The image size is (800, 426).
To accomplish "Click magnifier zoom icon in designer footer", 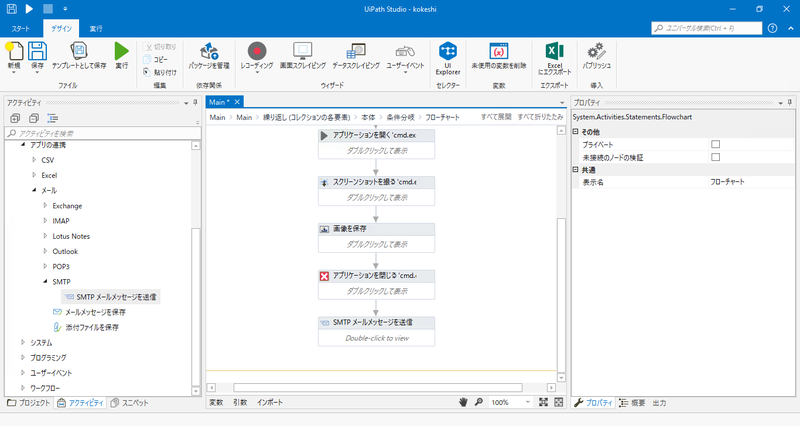I will tap(479, 402).
